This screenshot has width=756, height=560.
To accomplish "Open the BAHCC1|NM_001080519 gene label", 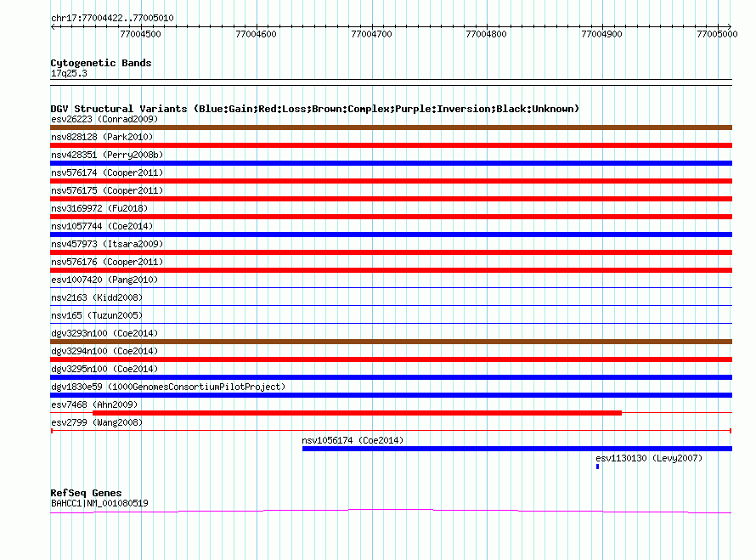I will 99,503.
